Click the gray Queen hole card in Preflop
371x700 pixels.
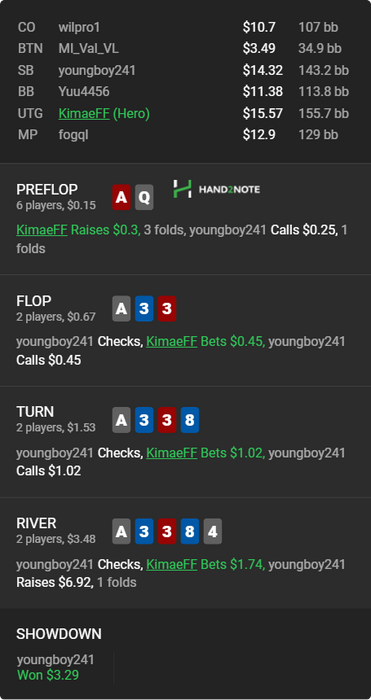click(144, 197)
